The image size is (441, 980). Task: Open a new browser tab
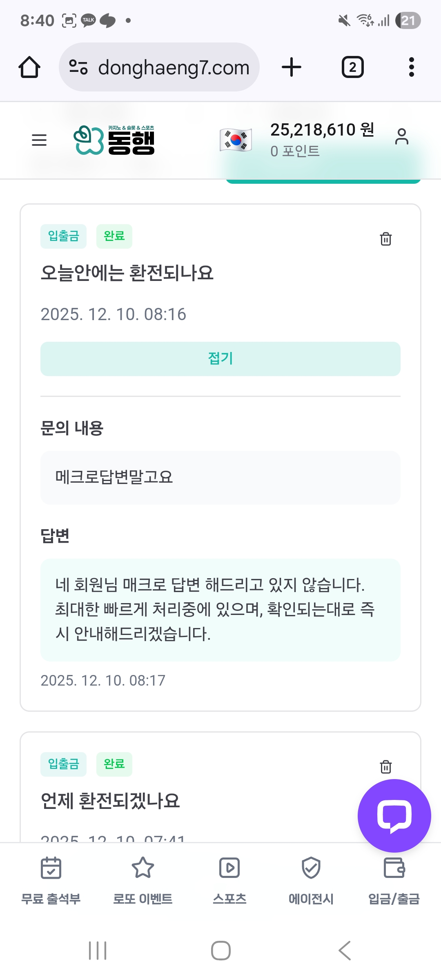click(x=292, y=67)
